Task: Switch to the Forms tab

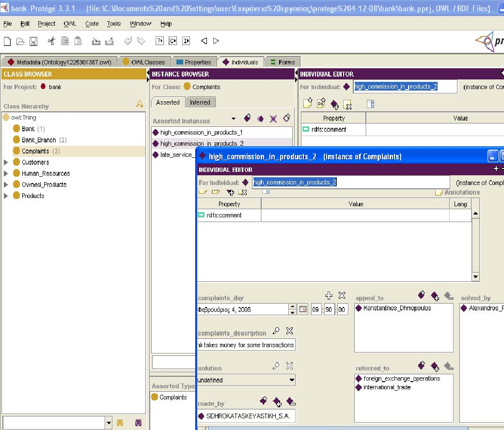Action: pos(283,62)
